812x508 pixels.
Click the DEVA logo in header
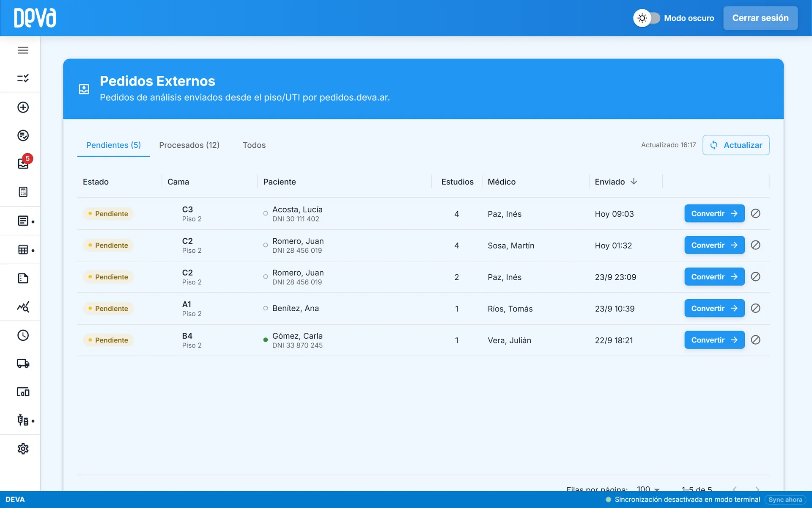coord(35,18)
